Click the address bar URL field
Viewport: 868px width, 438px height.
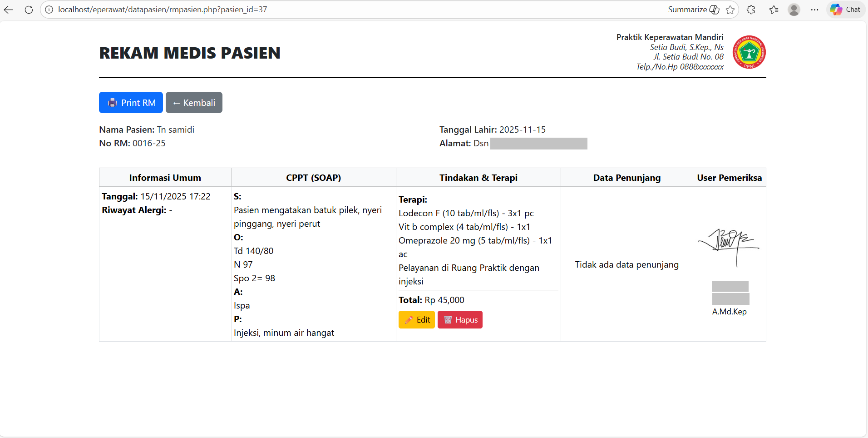318,10
